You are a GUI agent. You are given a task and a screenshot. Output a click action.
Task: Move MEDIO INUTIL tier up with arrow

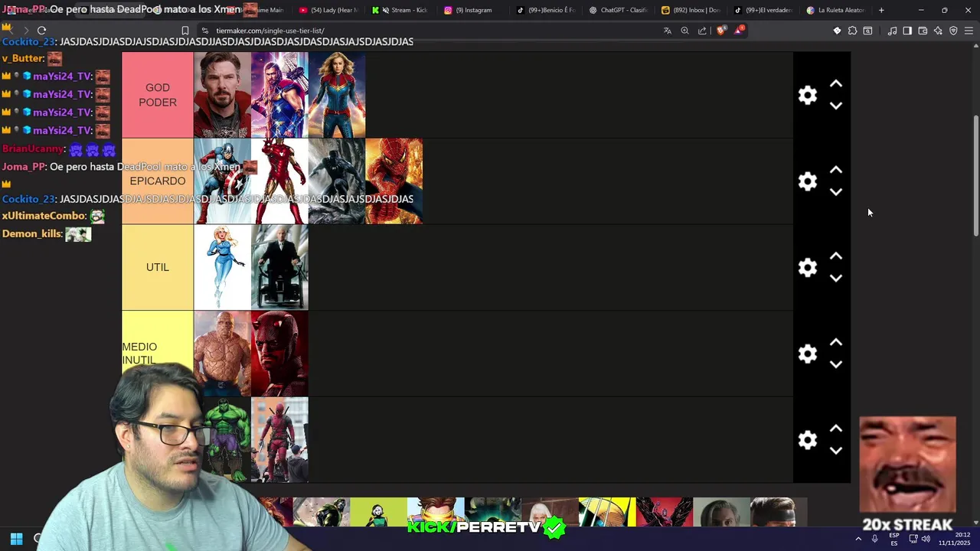pyautogui.click(x=836, y=342)
